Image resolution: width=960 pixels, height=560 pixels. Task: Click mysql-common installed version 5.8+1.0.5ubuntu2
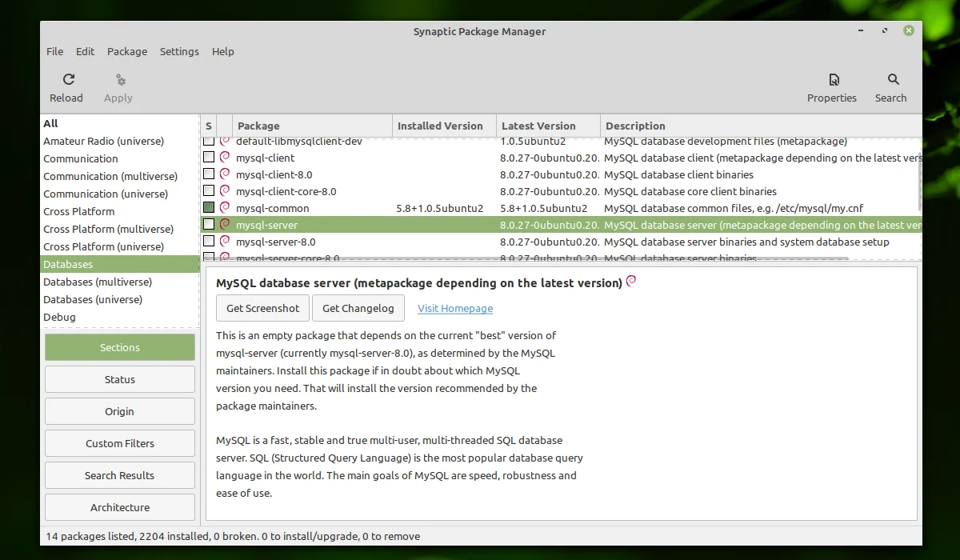click(x=440, y=208)
